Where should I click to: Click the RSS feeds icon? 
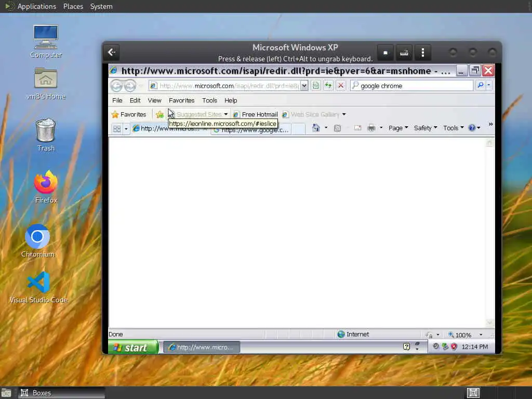click(337, 128)
